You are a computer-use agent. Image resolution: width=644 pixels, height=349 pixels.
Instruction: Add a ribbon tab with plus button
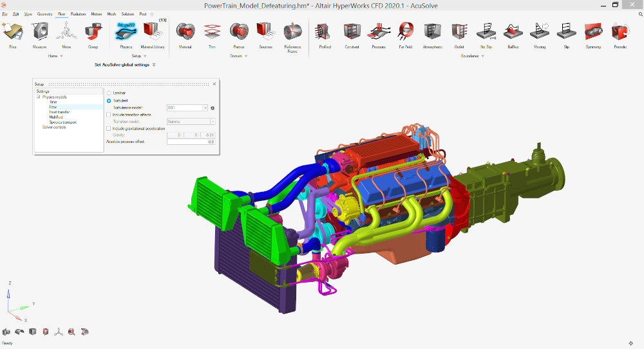[152, 14]
